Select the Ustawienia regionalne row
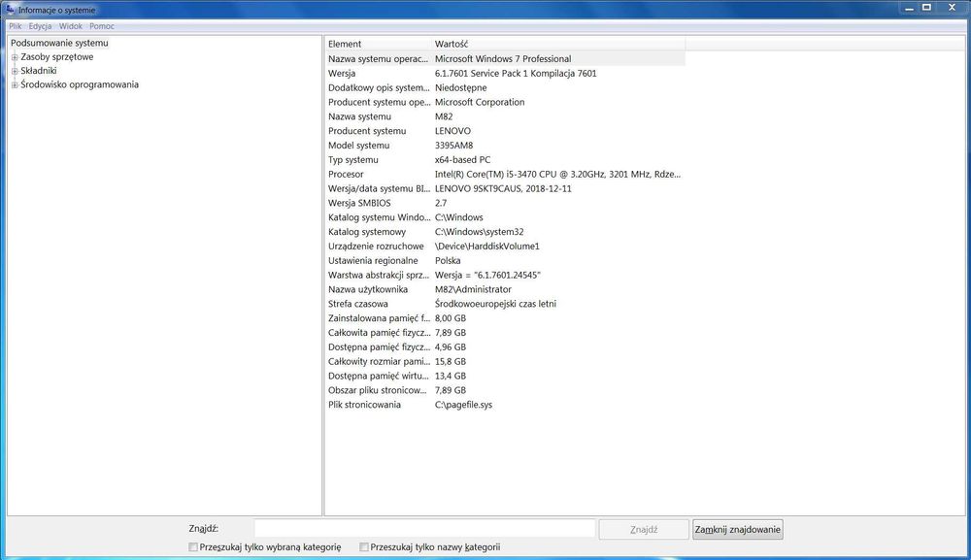The height and width of the screenshot is (560, 971). pyautogui.click(x=505, y=260)
